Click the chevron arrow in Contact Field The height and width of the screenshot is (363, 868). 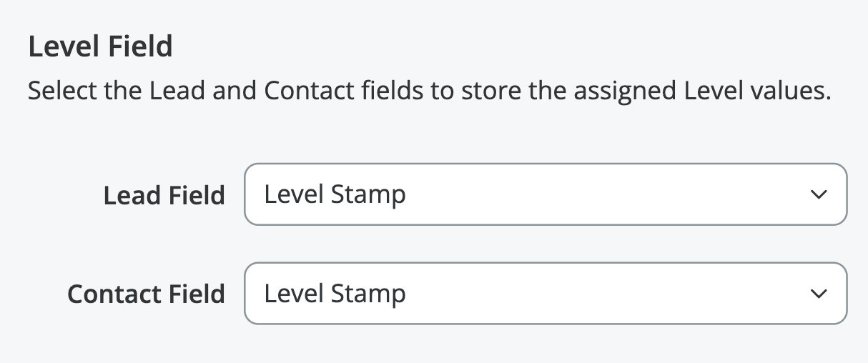click(x=819, y=294)
